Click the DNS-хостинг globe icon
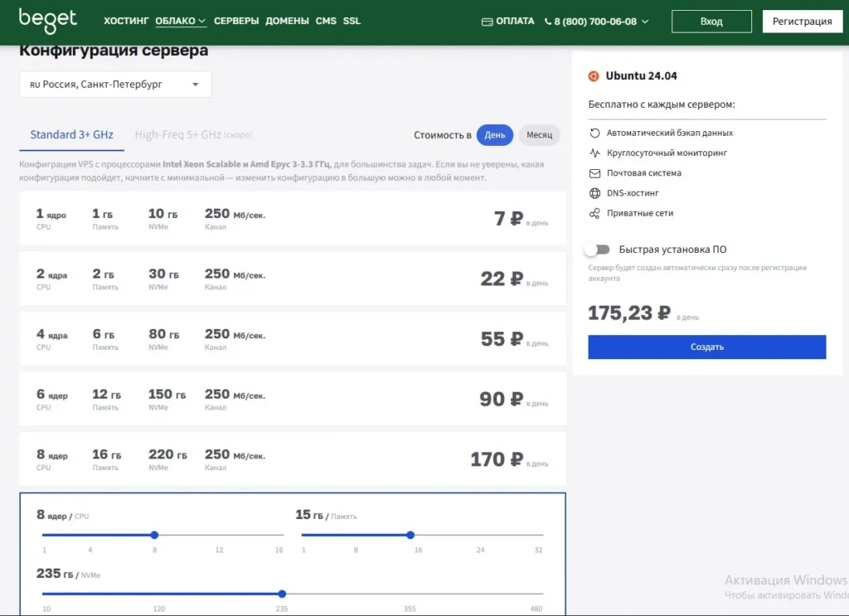The height and width of the screenshot is (616, 849). [594, 193]
